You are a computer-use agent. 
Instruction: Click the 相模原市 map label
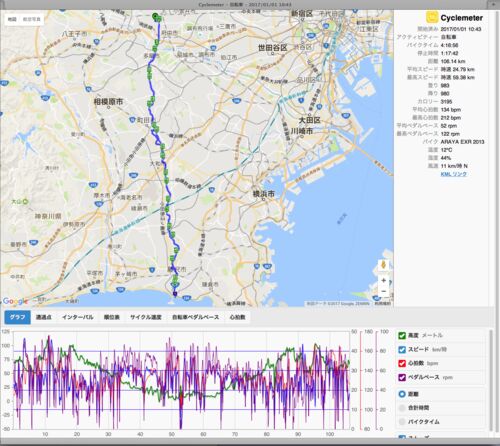point(108,101)
